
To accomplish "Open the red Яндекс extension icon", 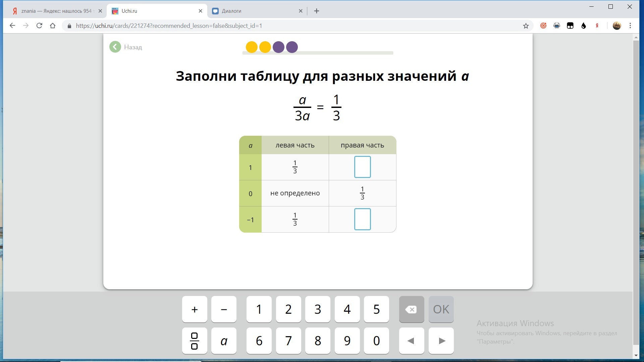I will tap(597, 26).
